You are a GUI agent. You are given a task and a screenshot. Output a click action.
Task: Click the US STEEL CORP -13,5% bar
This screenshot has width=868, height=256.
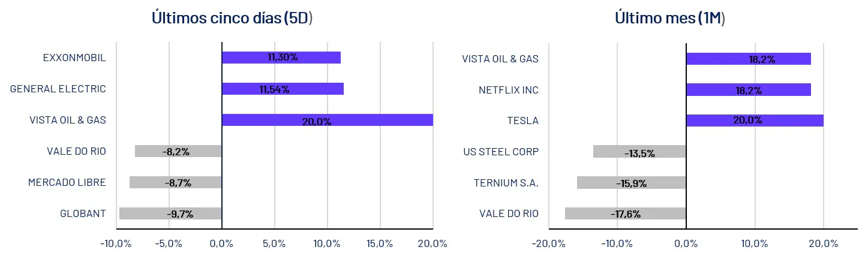coord(639,152)
